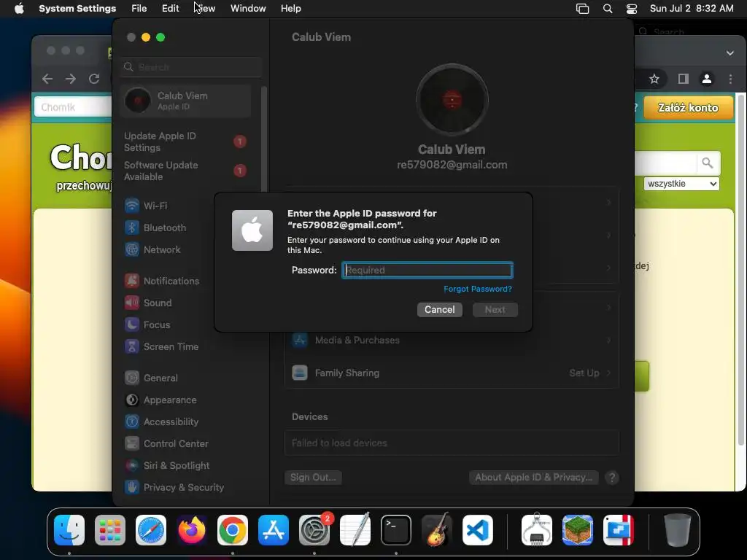This screenshot has width=747, height=560.
Task: Click Chomik site search magnifier icon
Action: [x=708, y=163]
